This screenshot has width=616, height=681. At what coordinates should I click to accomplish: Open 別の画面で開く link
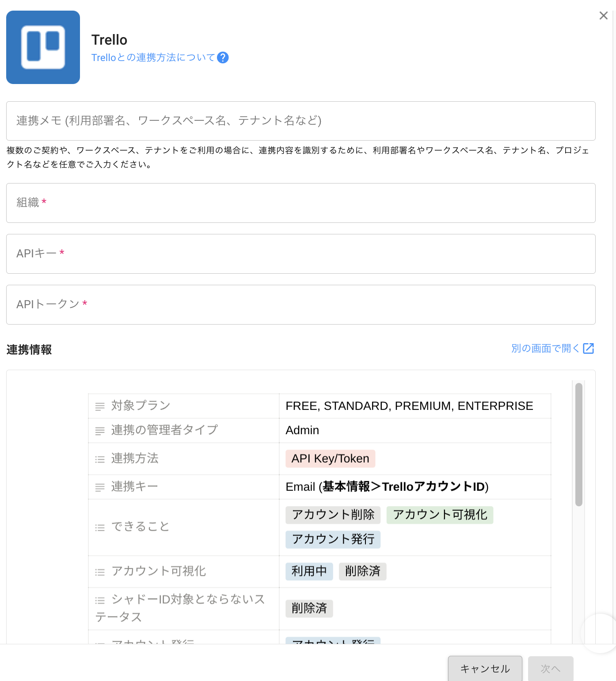coord(545,348)
